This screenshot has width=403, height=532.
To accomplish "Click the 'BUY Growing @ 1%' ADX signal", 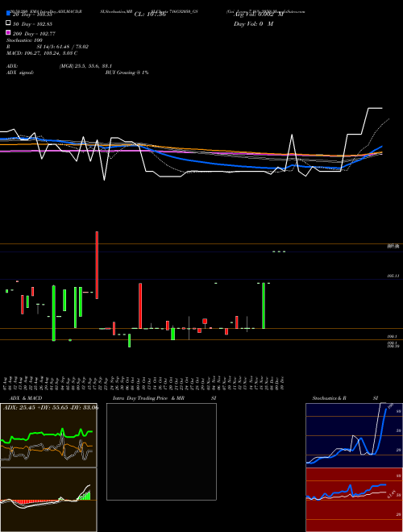I will [x=127, y=73].
